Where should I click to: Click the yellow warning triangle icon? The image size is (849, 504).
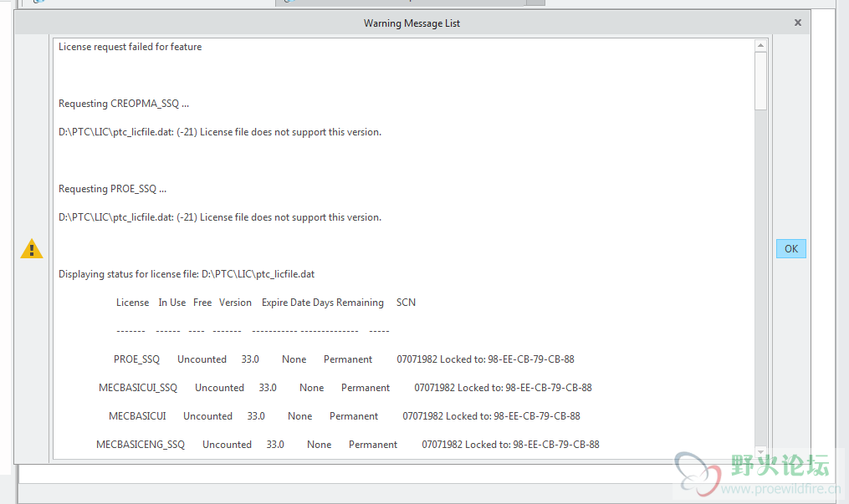coord(32,249)
